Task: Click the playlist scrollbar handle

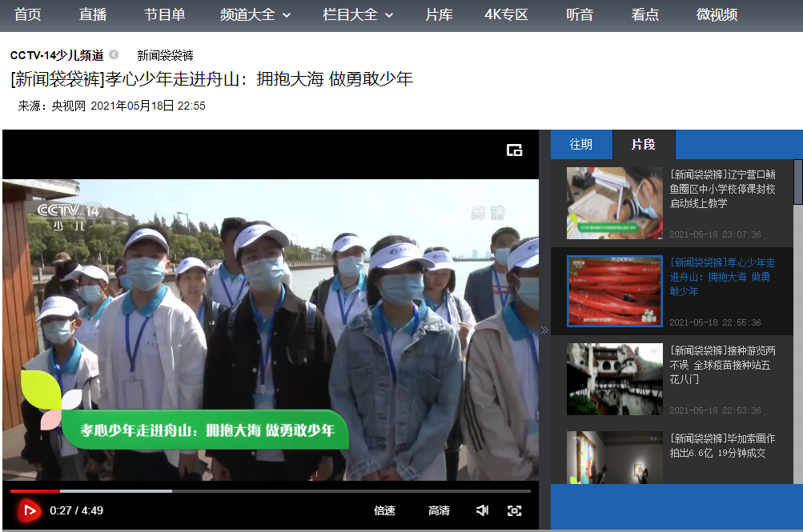Action: point(798,182)
